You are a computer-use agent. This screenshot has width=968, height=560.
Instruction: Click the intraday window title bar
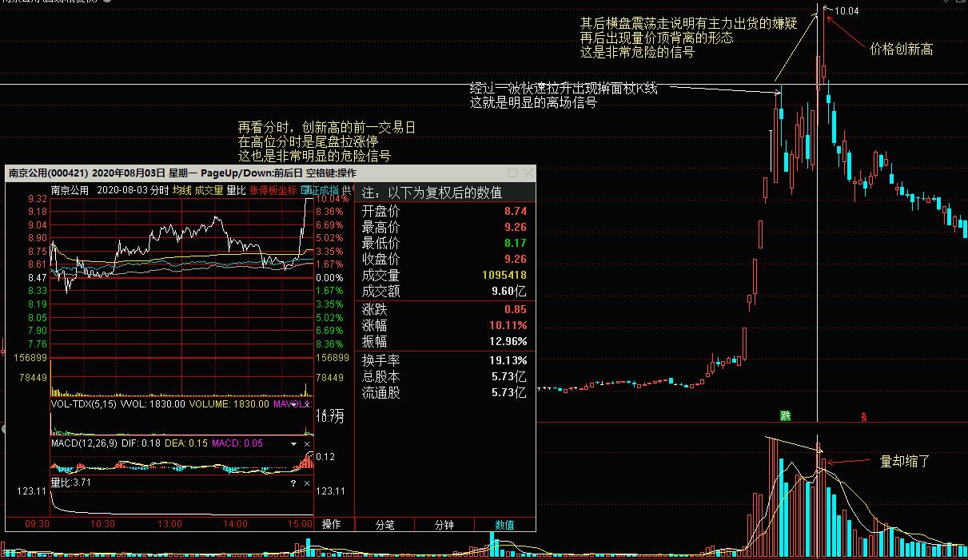(x=270, y=173)
